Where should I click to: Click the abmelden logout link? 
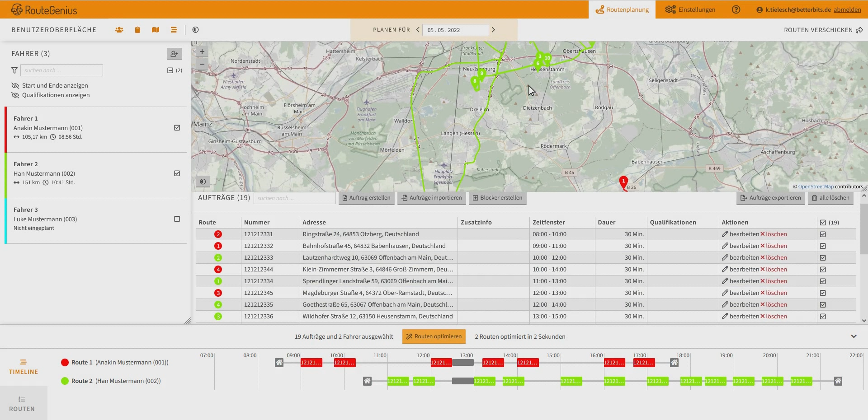click(x=848, y=9)
